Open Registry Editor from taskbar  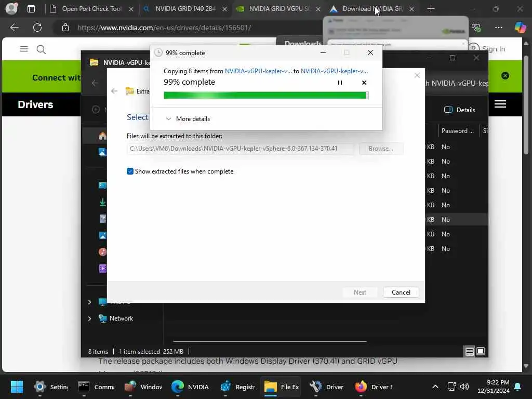[x=237, y=387]
